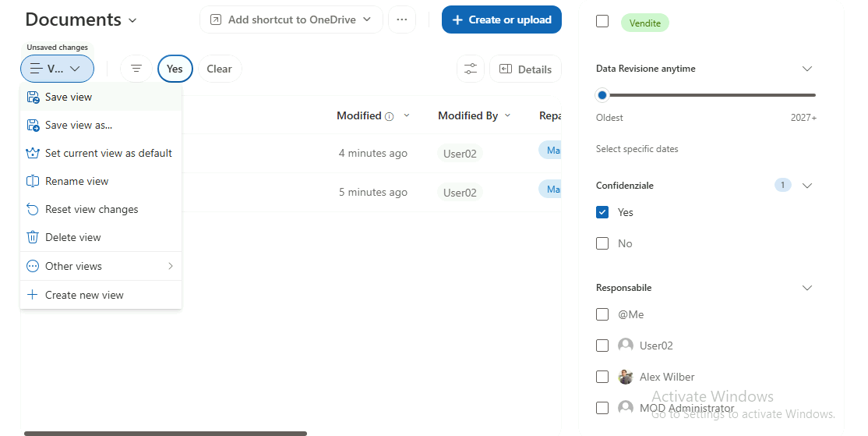
Task: Select Save view as... menu item
Action: [101, 126]
